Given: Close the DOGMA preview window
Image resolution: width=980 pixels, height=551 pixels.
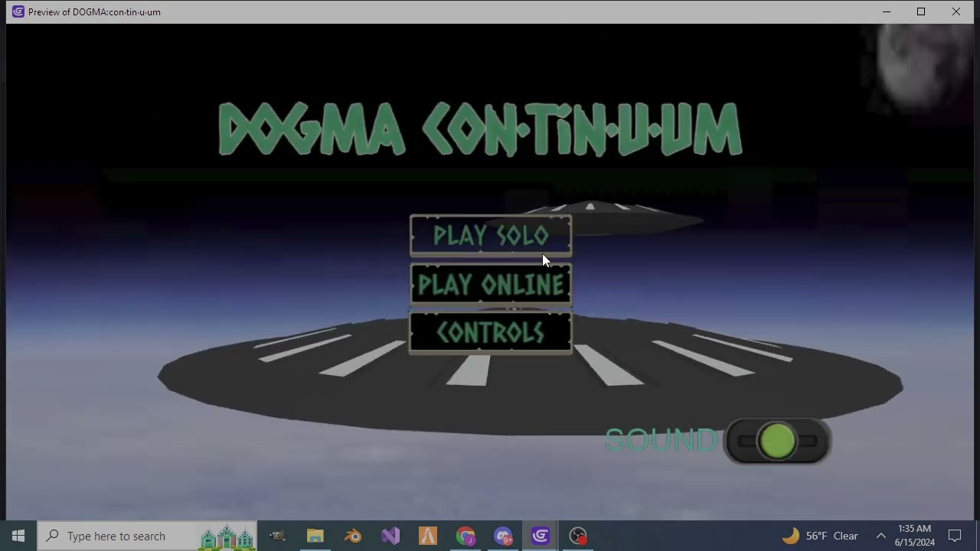Looking at the screenshot, I should pos(956,11).
